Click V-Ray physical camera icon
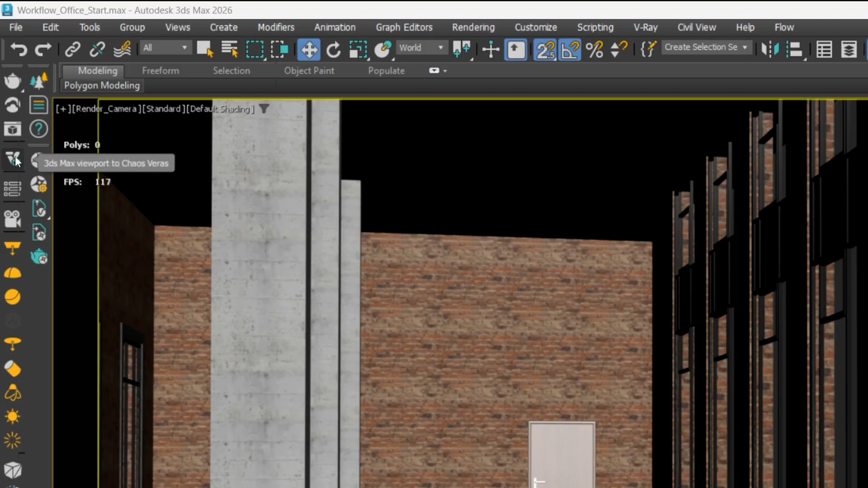This screenshot has width=868, height=488. click(x=13, y=219)
